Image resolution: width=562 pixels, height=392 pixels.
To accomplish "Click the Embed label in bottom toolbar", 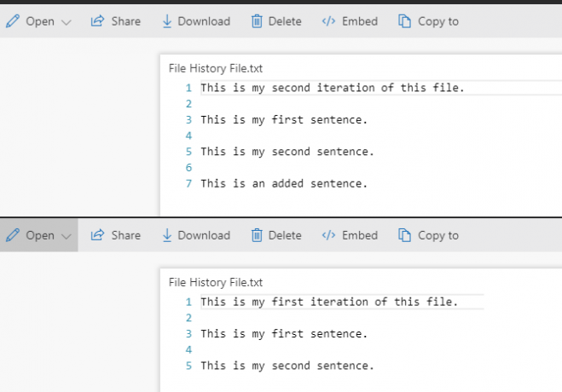I will click(x=360, y=235).
